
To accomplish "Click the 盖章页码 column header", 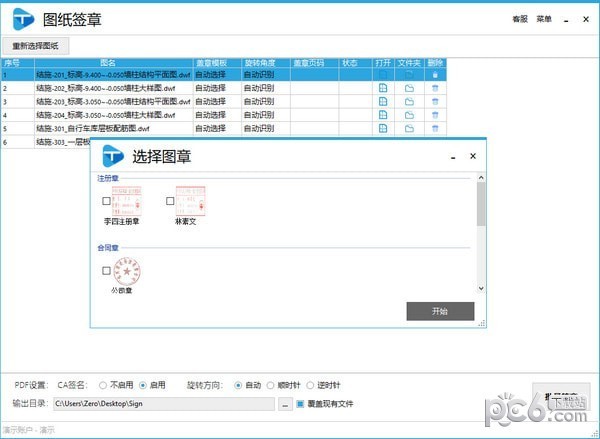I will (x=315, y=63).
